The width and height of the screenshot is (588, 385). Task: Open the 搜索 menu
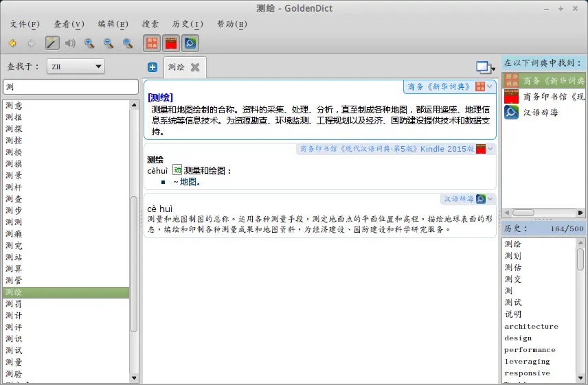pos(150,24)
